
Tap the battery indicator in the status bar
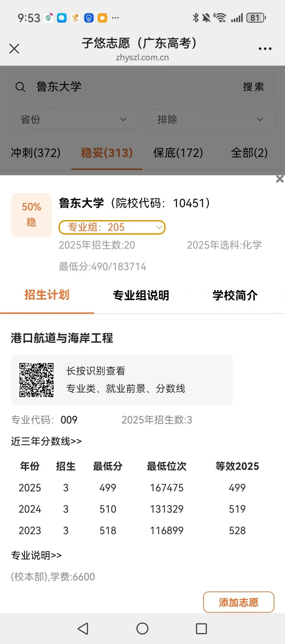tap(256, 18)
